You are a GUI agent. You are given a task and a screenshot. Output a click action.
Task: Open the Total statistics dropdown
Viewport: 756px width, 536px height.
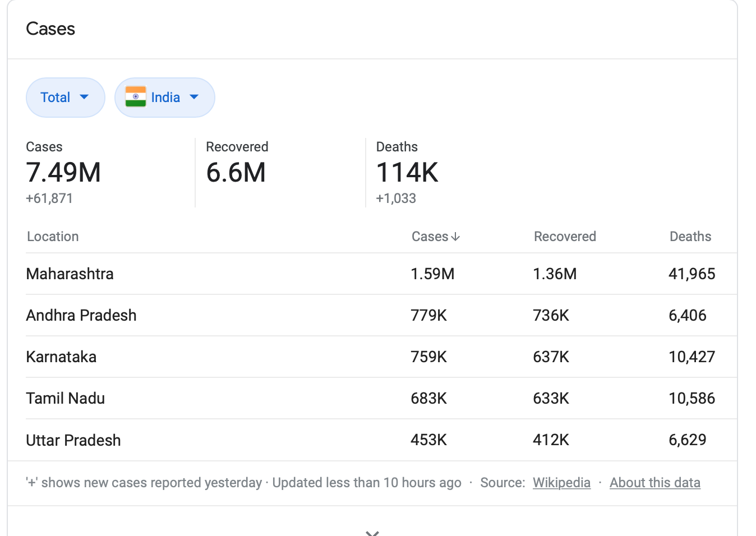click(x=65, y=98)
